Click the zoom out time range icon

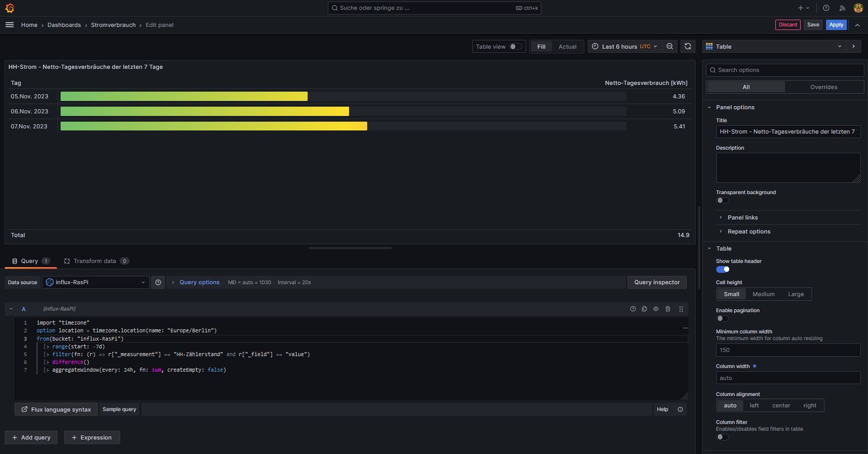click(x=670, y=47)
